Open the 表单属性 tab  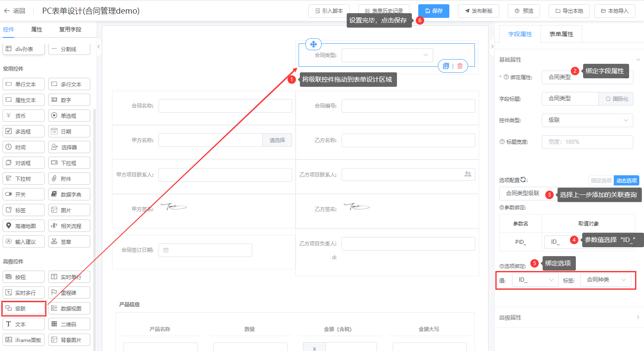(561, 34)
